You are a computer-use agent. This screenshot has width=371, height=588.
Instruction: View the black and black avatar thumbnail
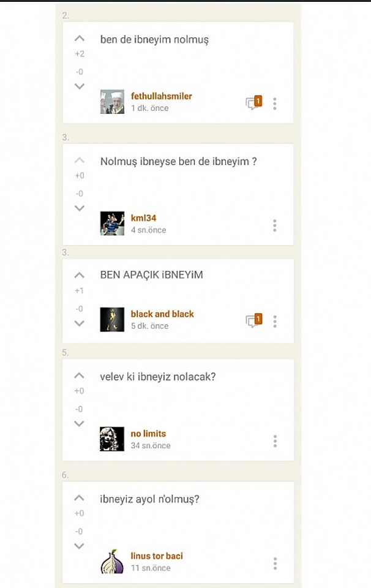pos(111,320)
